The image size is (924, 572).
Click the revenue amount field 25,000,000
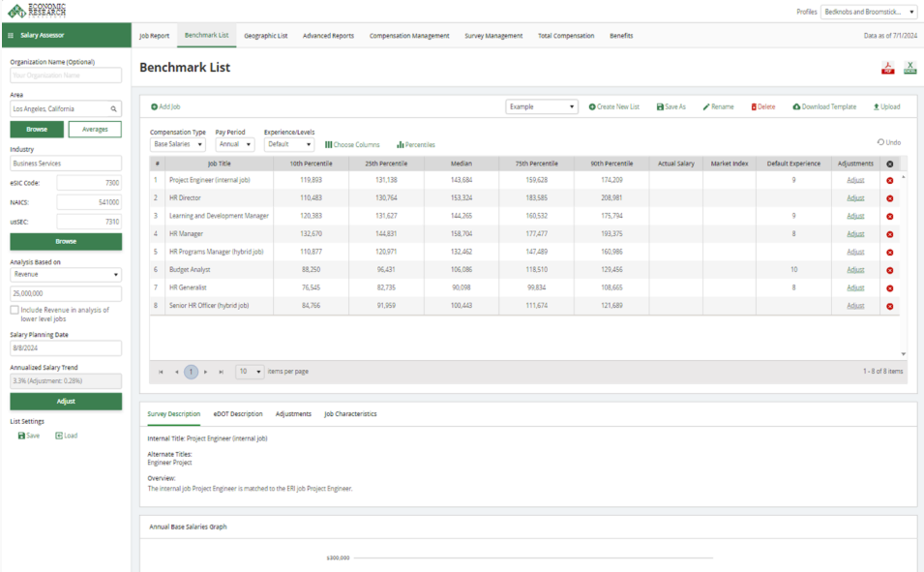coord(66,293)
